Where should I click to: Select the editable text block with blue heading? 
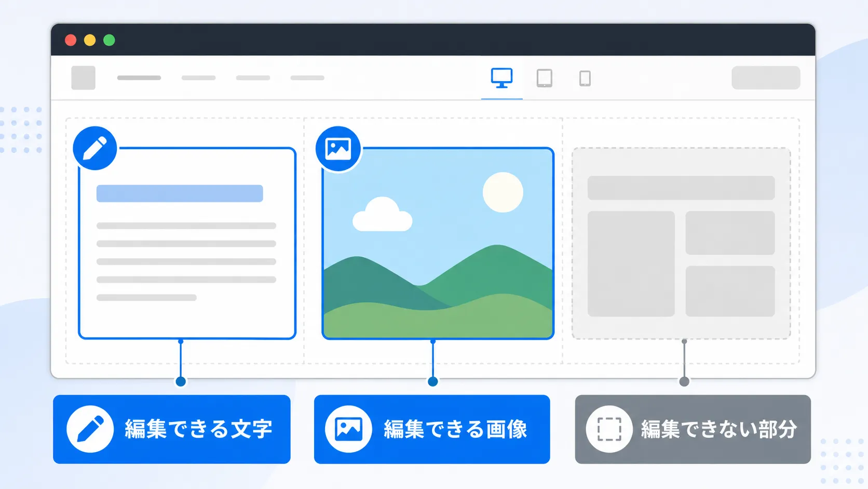(187, 243)
